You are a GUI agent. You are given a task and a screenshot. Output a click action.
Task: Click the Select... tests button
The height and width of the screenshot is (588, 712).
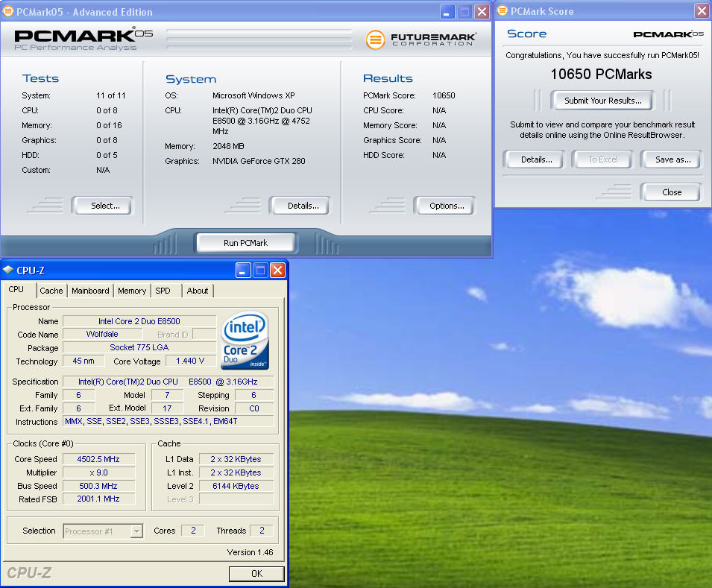(105, 206)
